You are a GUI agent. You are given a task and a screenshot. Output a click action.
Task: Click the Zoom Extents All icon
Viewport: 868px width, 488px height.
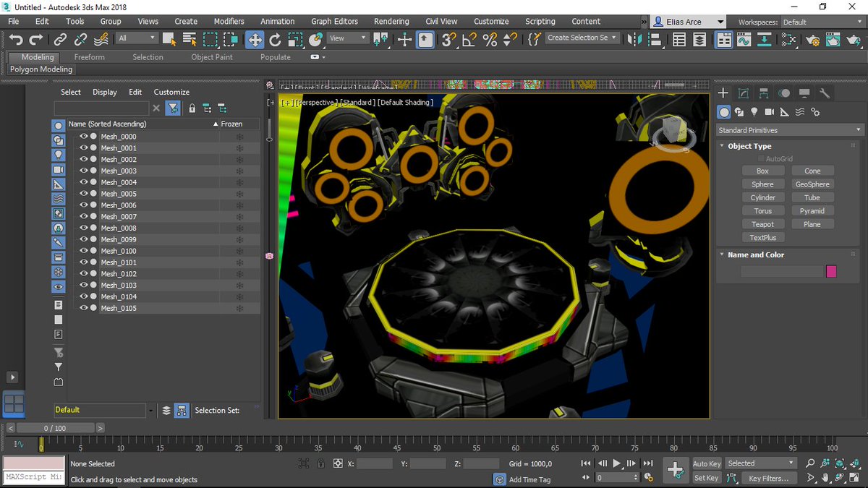(854, 463)
